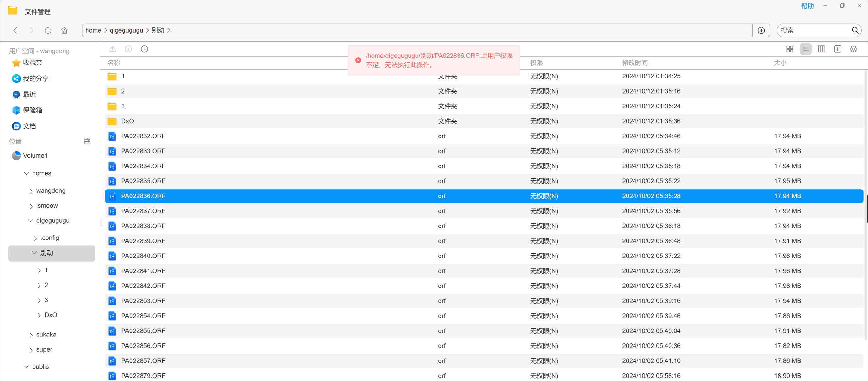Image resolution: width=868 pixels, height=381 pixels.
Task: Click the location layout icon beside 位置
Action: [x=87, y=141]
